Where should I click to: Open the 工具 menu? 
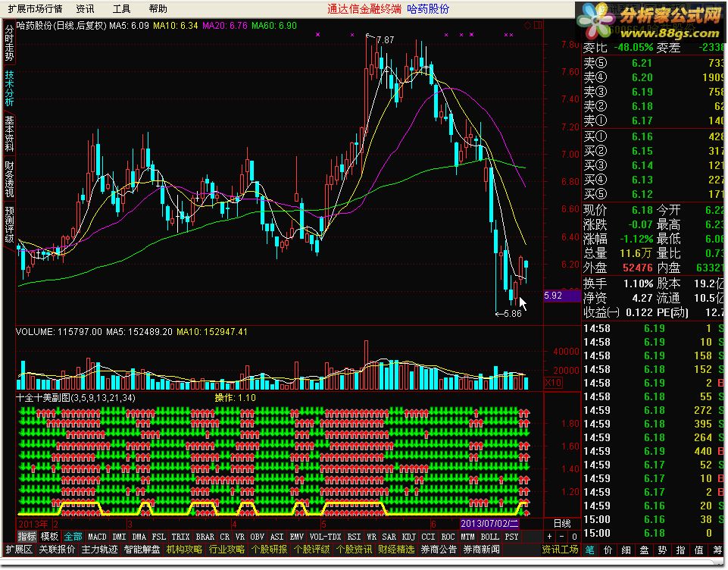[x=122, y=9]
